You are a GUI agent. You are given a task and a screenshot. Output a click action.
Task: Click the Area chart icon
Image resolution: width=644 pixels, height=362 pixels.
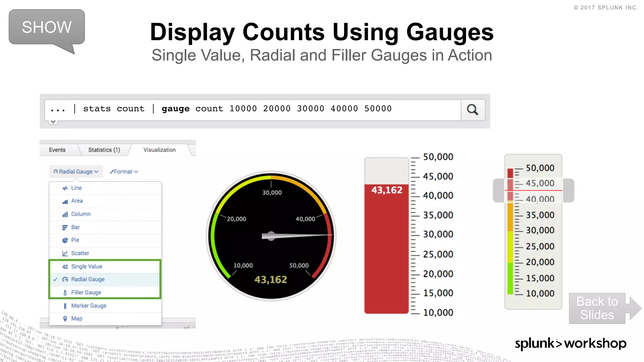pyautogui.click(x=65, y=201)
